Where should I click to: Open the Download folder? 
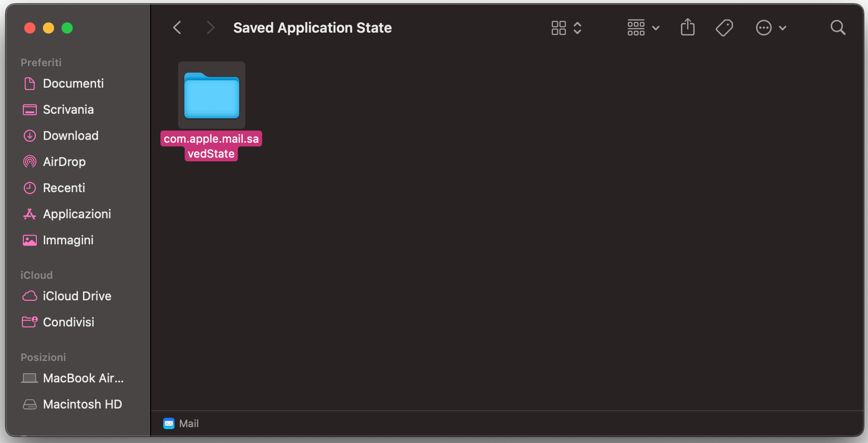coord(70,136)
